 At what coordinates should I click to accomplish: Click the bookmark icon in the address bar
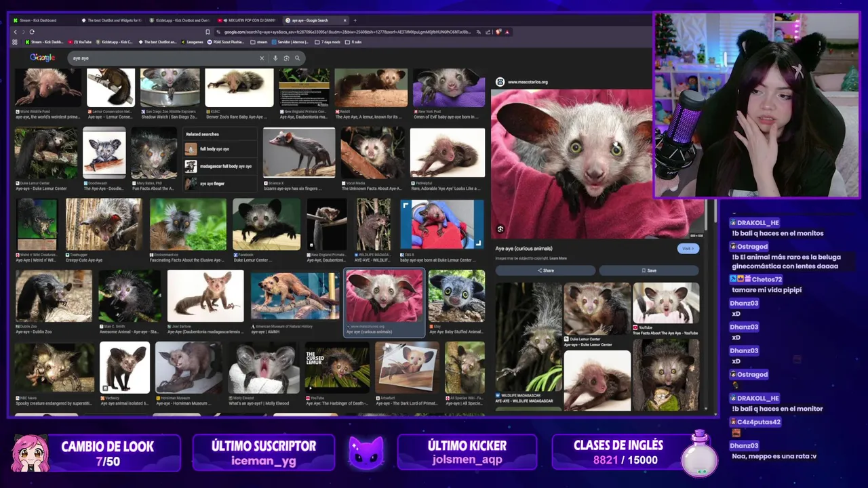(x=208, y=32)
